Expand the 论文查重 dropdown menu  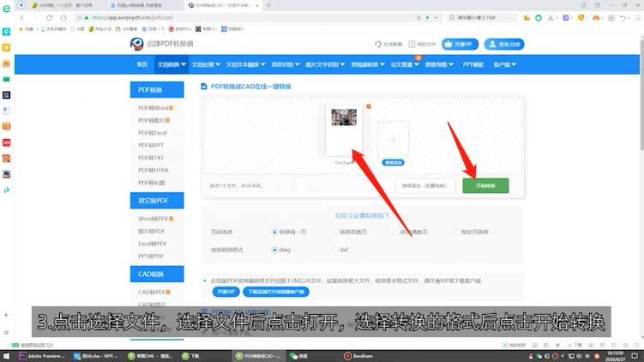(405, 64)
